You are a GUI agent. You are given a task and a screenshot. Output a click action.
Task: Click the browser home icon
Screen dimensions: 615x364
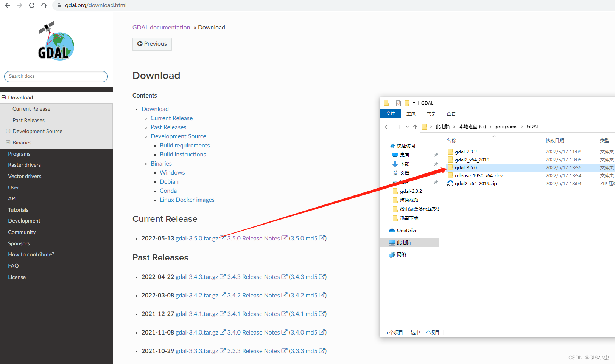point(44,5)
